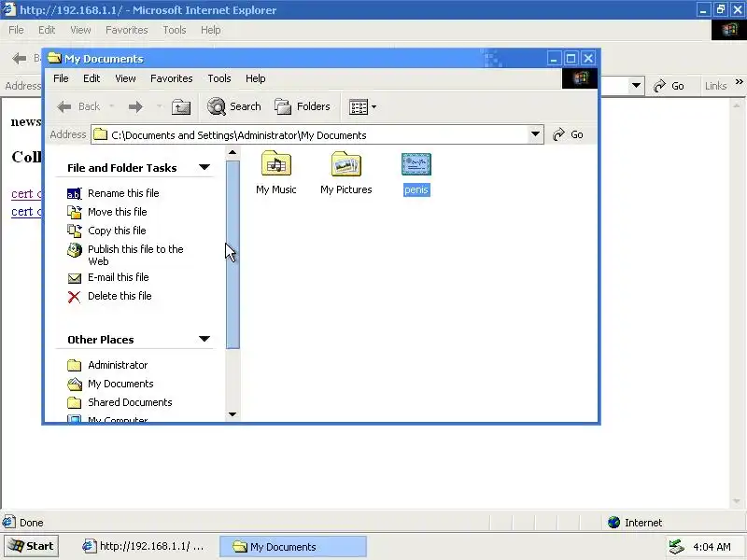Image resolution: width=747 pixels, height=560 pixels.
Task: Click the Shared Documents folder icon
Action: 74,403
